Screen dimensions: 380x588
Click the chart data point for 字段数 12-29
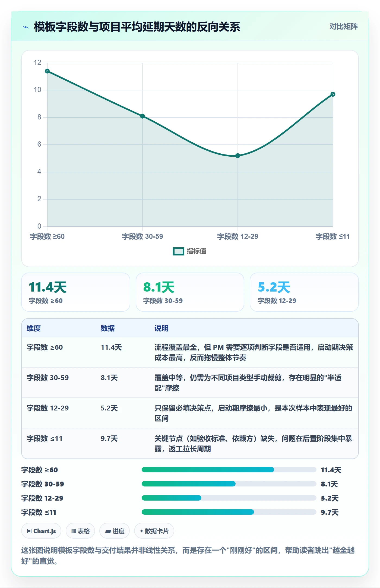pos(238,156)
